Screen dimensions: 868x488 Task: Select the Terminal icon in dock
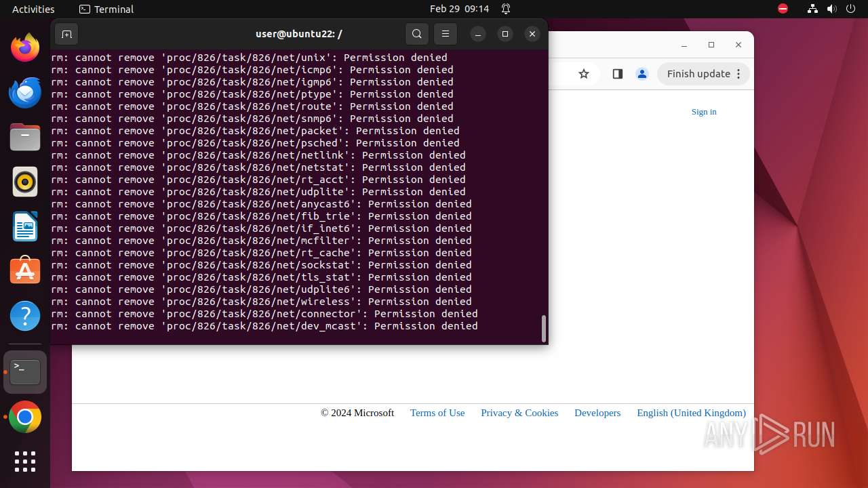[25, 372]
